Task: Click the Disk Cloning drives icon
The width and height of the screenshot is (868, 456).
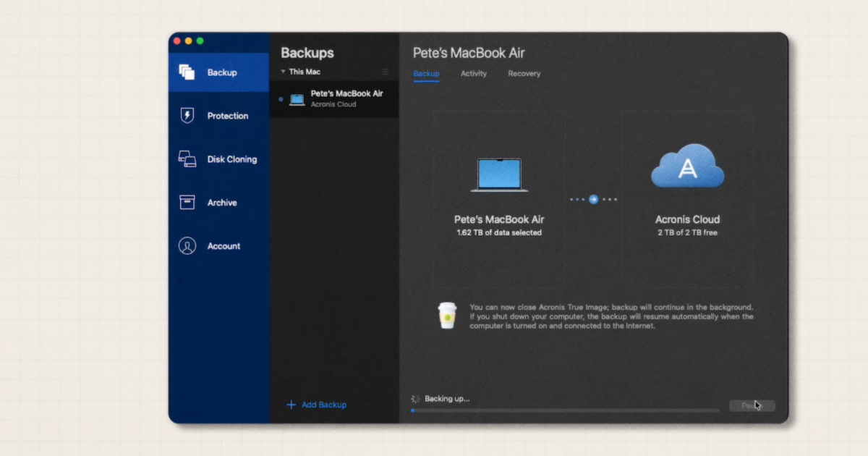Action: pyautogui.click(x=187, y=159)
